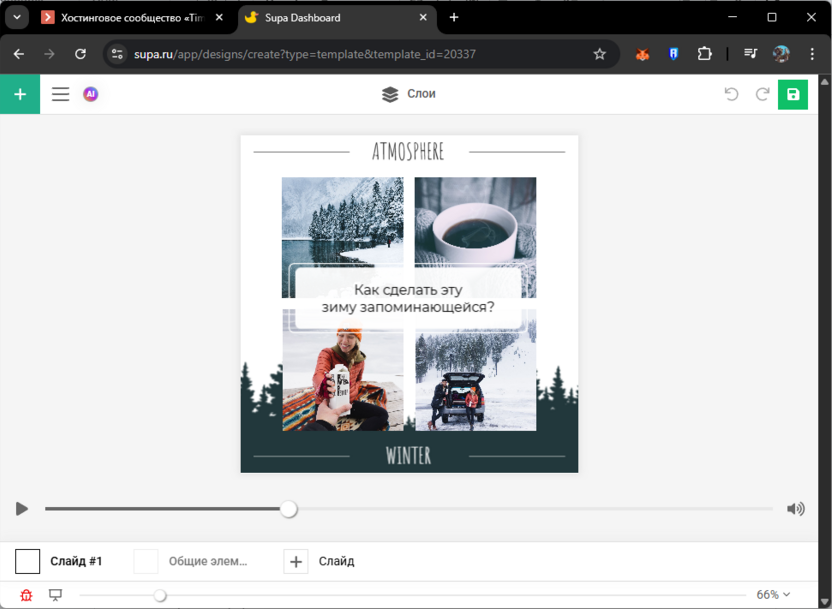The width and height of the screenshot is (832, 609).
Task: Undo the last action
Action: click(x=731, y=94)
